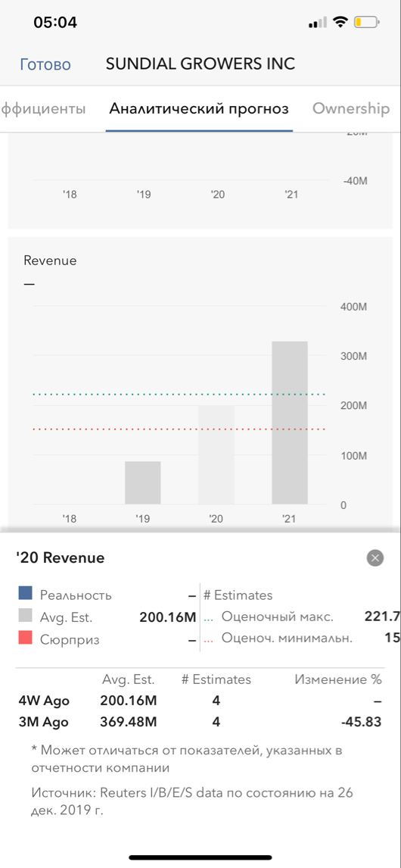The height and width of the screenshot is (868, 401).
Task: Tap the 4W Ago row label
Action: (44, 701)
